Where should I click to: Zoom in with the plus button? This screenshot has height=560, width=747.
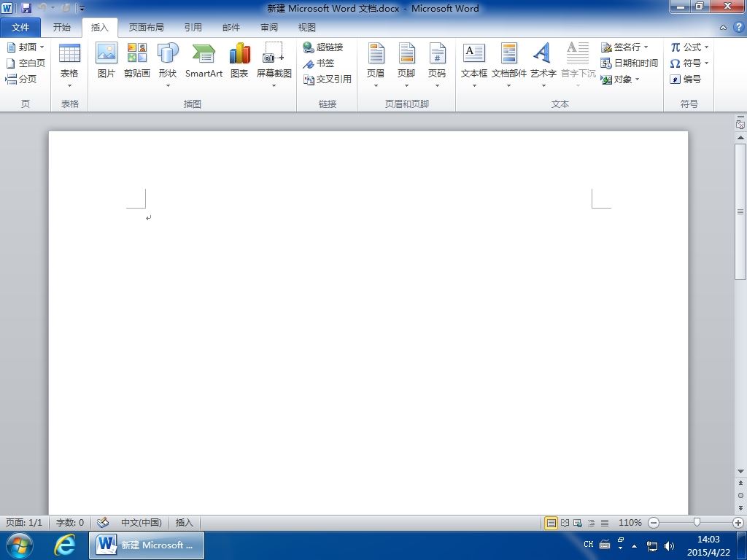click(738, 523)
